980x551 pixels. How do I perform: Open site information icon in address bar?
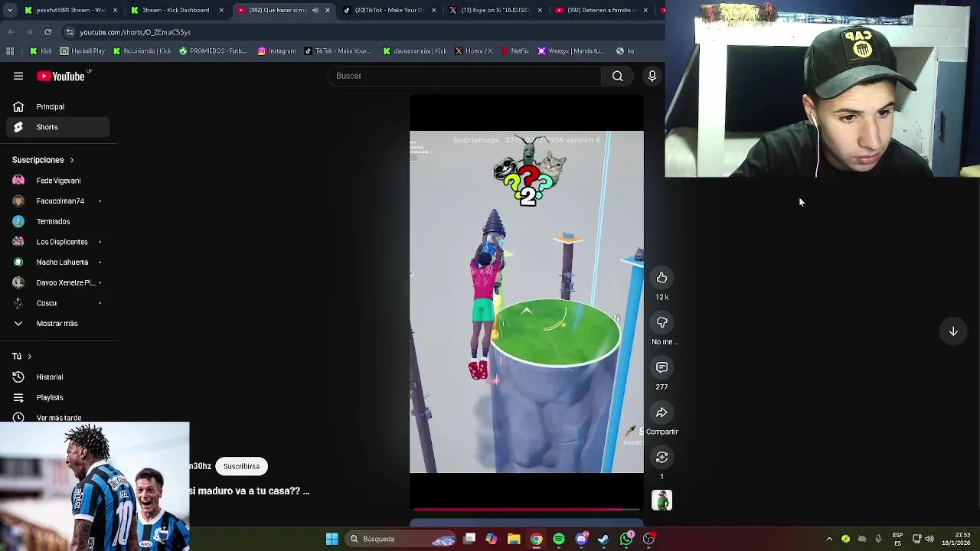(x=70, y=32)
